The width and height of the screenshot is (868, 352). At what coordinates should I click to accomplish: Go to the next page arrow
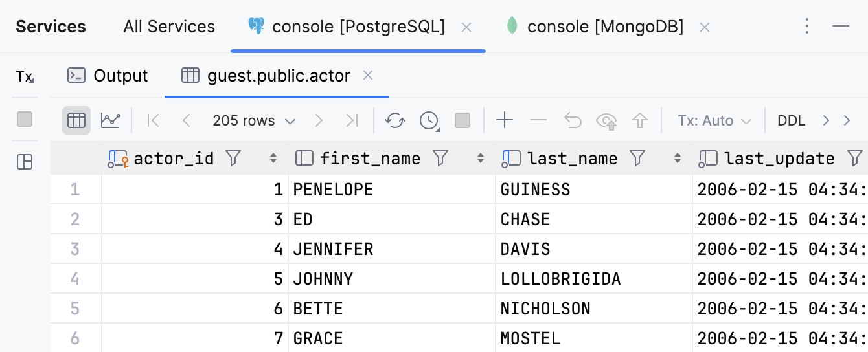coord(318,120)
